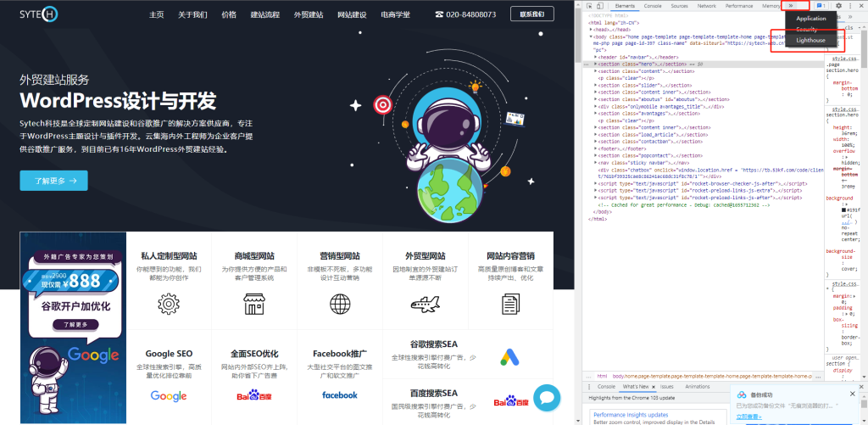The width and height of the screenshot is (868, 425).
Task: Open the Issues tab in the drawer
Action: pyautogui.click(x=667, y=386)
